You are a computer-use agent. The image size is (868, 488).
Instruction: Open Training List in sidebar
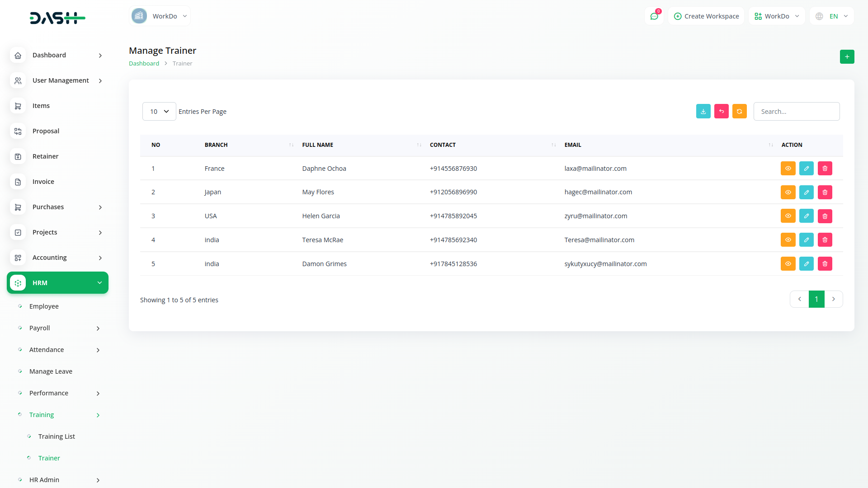[x=57, y=436]
